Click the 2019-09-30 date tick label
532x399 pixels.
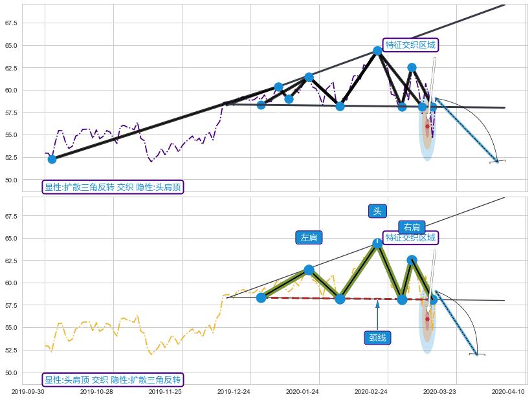[x=28, y=392]
